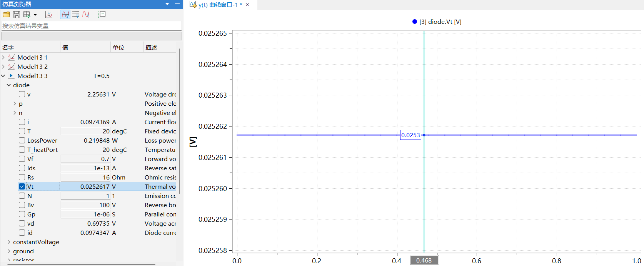Check the T variable checkbox
The image size is (644, 266).
(x=22, y=131)
